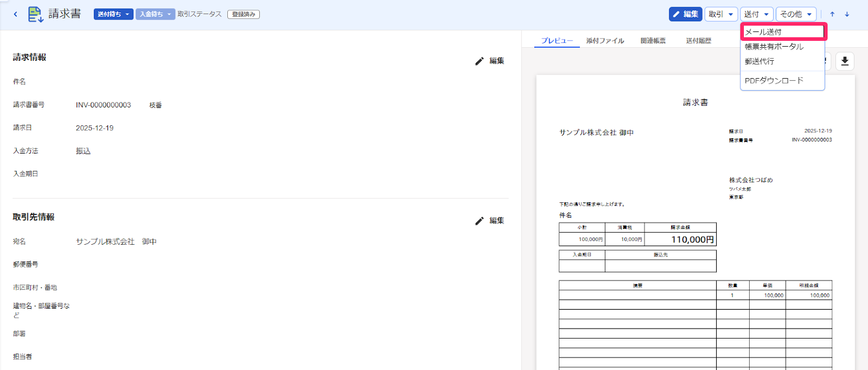The width and height of the screenshot is (868, 370).
Task: Click the invoice number INV-0000000003 field value
Action: click(x=104, y=105)
